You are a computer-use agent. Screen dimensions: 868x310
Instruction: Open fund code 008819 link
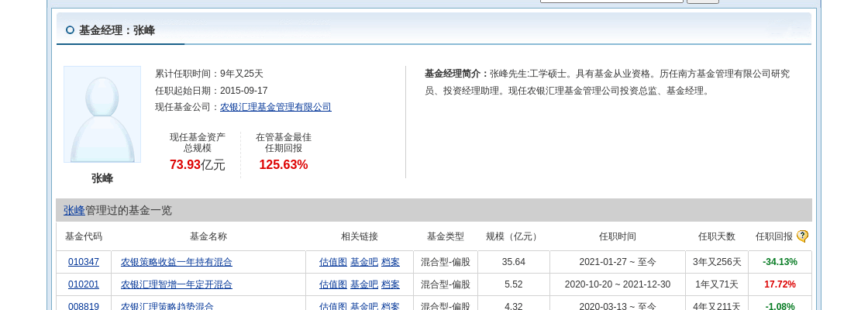(x=84, y=306)
